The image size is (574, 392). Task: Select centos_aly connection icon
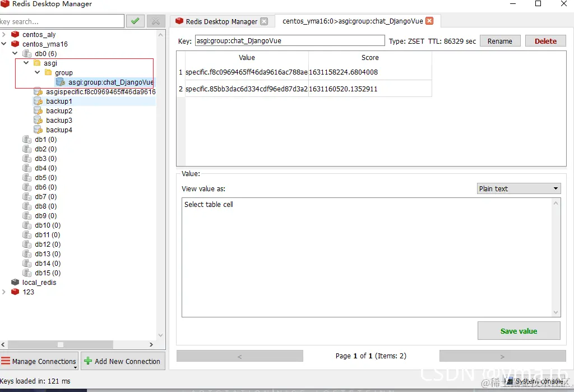[15, 34]
